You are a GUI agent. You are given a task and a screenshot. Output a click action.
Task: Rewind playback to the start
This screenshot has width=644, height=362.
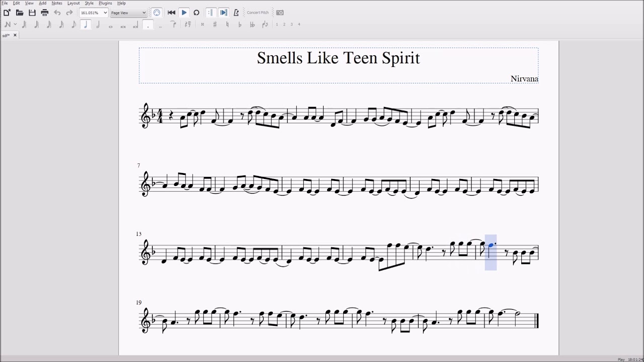pyautogui.click(x=171, y=13)
